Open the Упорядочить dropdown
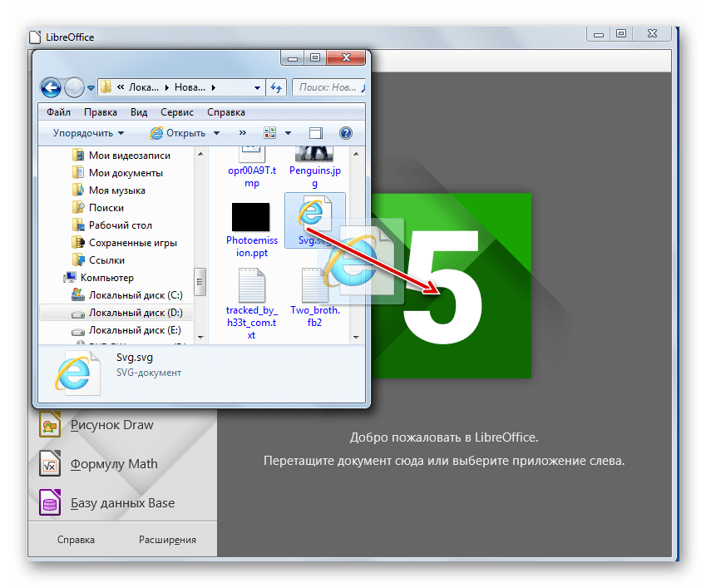 coord(88,133)
